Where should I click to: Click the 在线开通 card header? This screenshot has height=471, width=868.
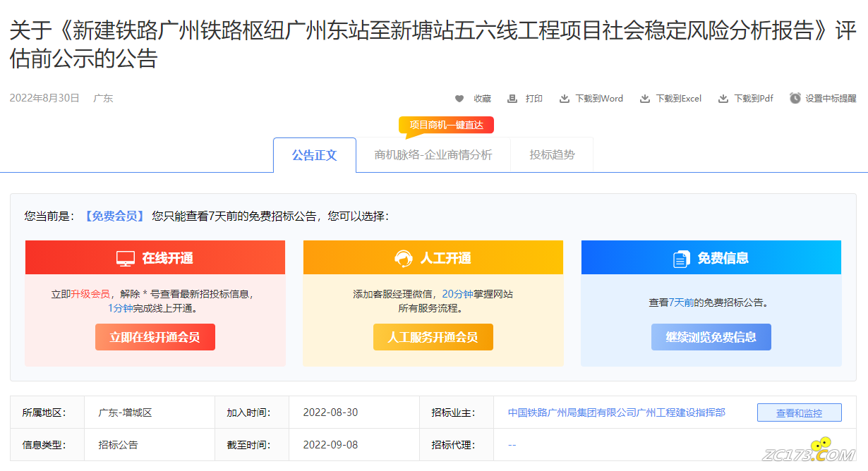click(x=155, y=257)
